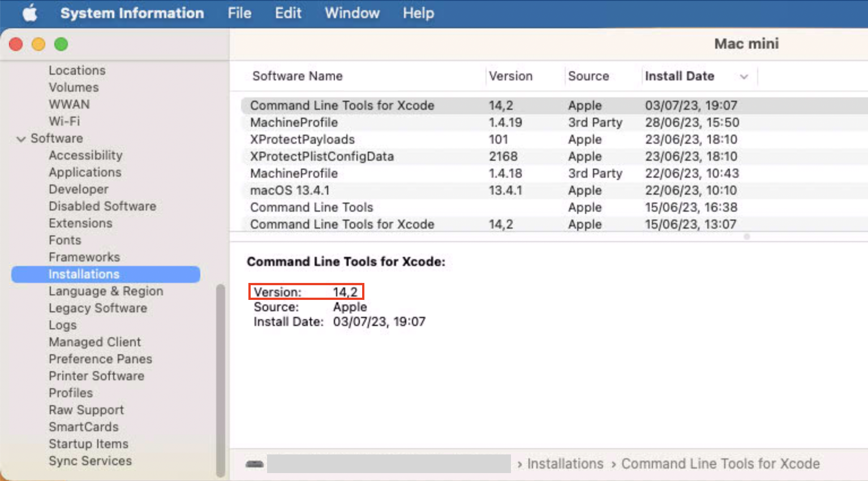The height and width of the screenshot is (481, 868).
Task: Select Wi-Fi in the sidebar
Action: 64,121
